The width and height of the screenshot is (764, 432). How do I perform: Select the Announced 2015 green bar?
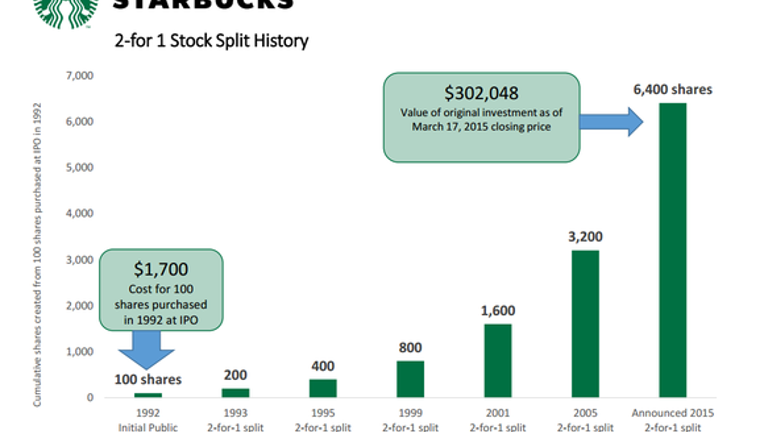(x=673, y=250)
